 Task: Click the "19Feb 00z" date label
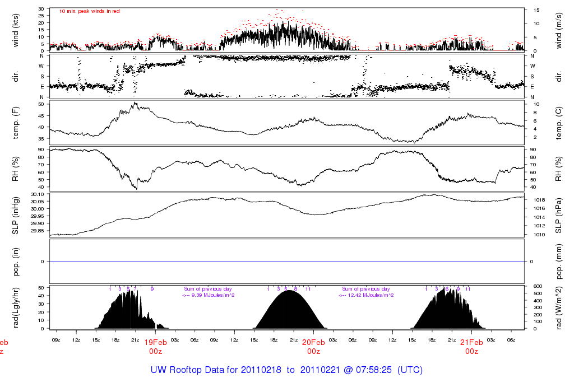tap(156, 347)
